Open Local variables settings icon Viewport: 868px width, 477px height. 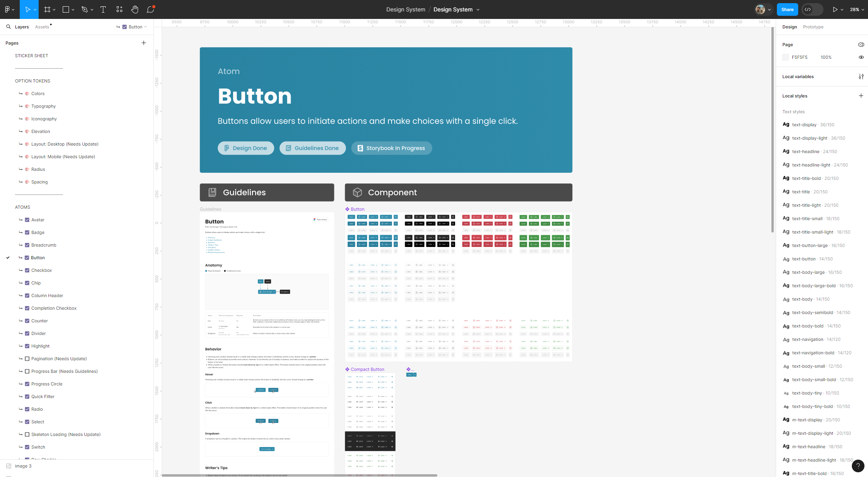pyautogui.click(x=861, y=77)
